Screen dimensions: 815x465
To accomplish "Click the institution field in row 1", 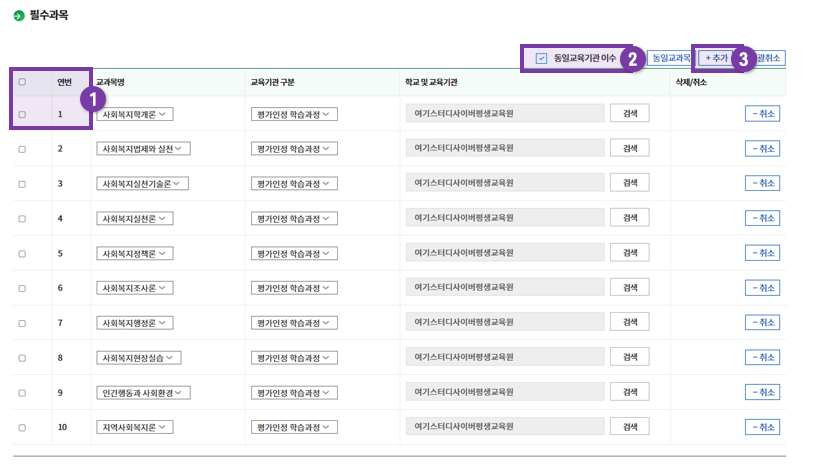I will click(x=505, y=113).
